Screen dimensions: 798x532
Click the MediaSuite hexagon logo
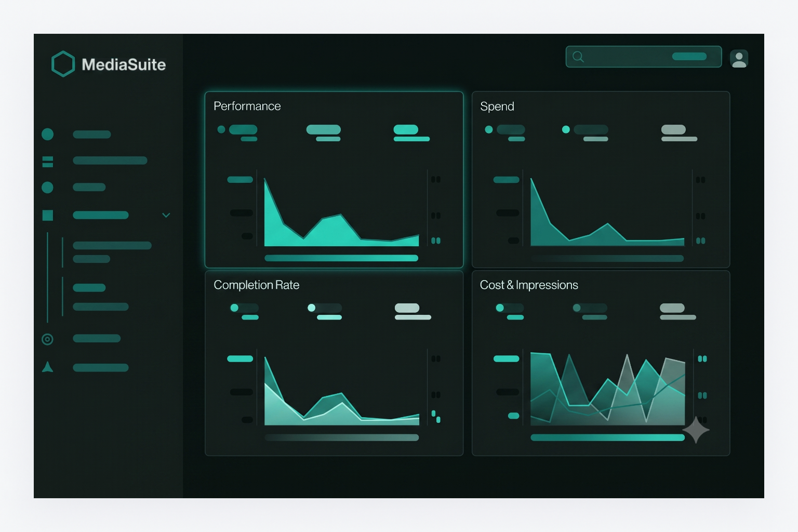pos(63,64)
